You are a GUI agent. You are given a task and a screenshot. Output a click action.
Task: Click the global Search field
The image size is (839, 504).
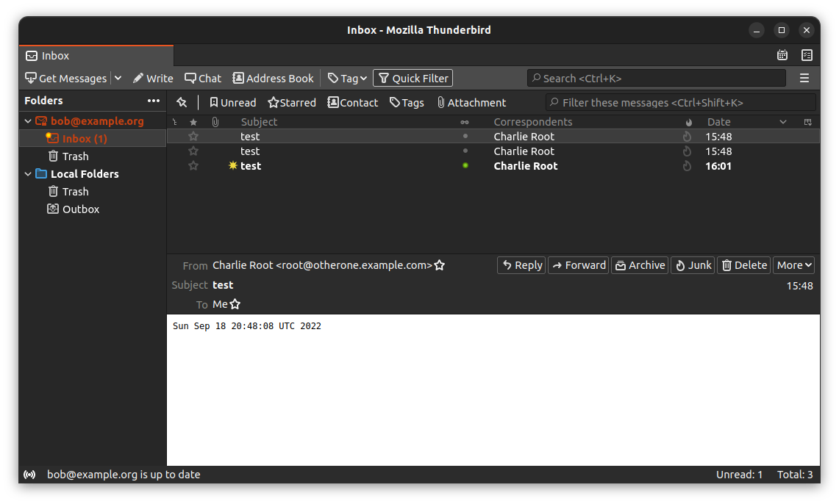[x=656, y=78]
